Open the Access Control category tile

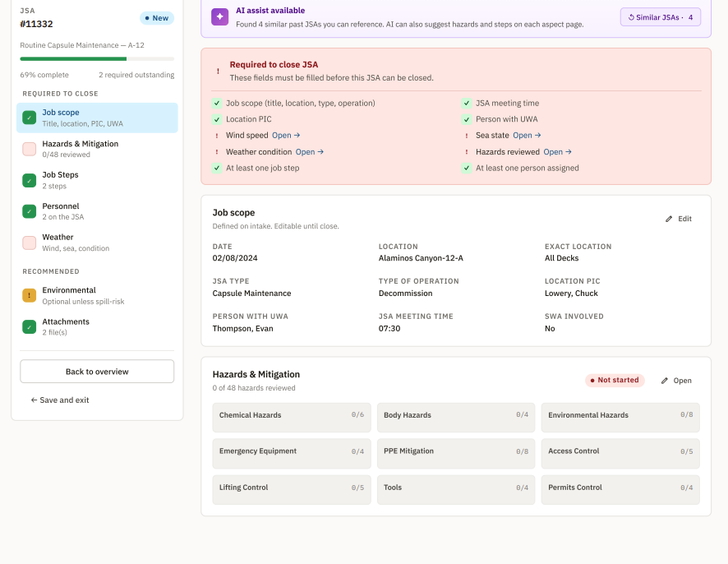point(620,454)
